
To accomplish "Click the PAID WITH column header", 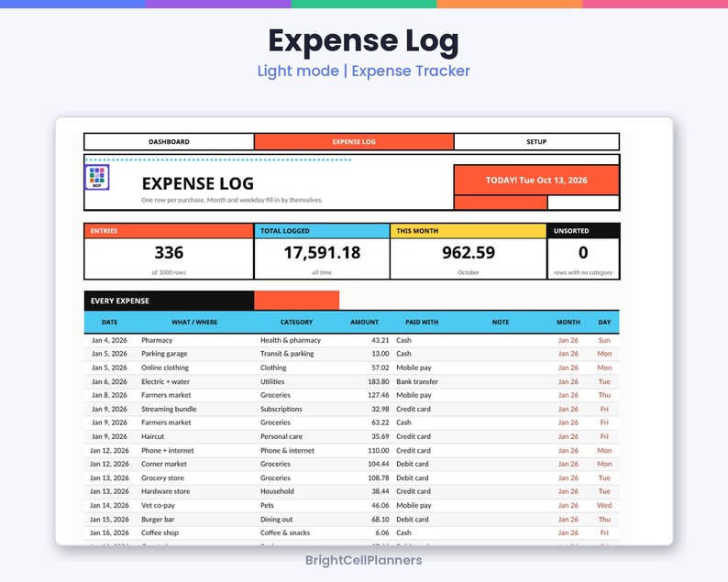I will click(x=422, y=322).
